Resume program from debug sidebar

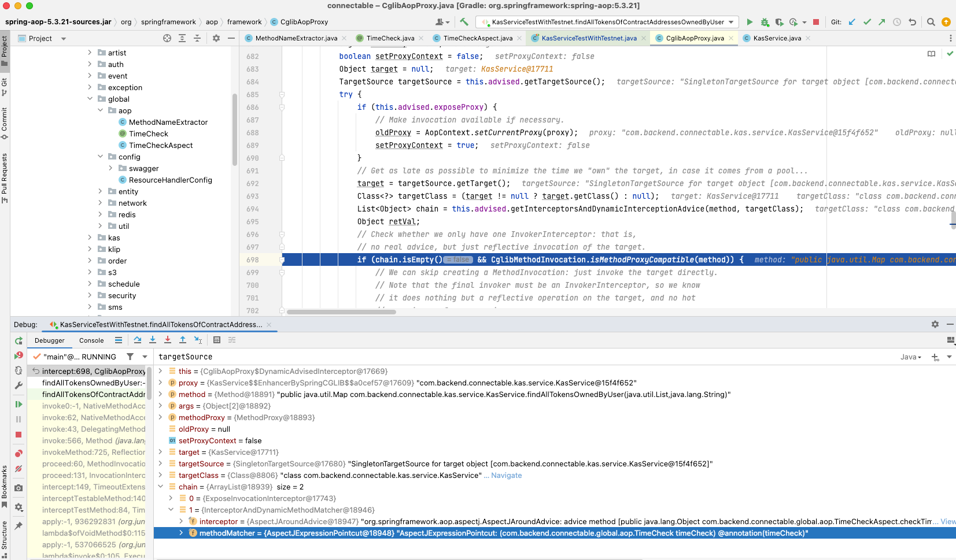pos(19,404)
